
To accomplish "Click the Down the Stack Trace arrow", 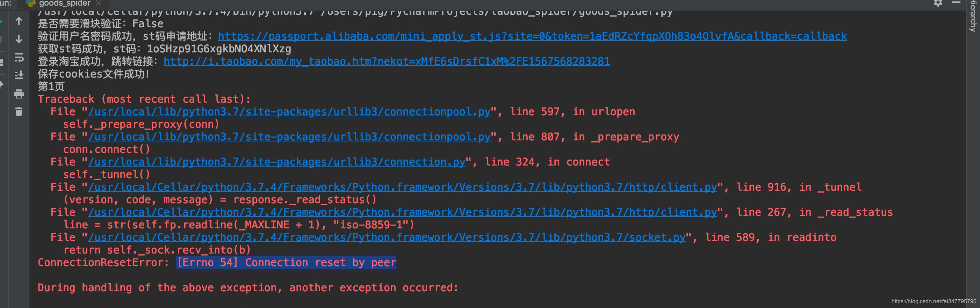I will 19,39.
